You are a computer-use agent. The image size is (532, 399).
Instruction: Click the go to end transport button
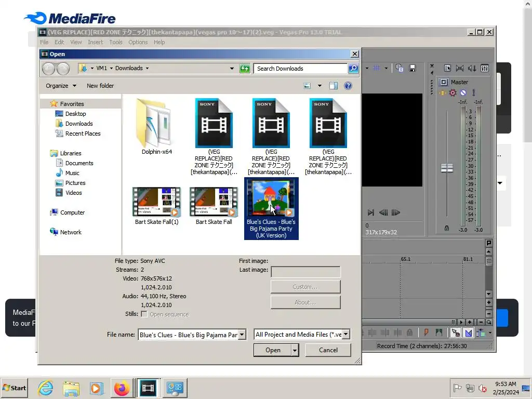coord(371,212)
